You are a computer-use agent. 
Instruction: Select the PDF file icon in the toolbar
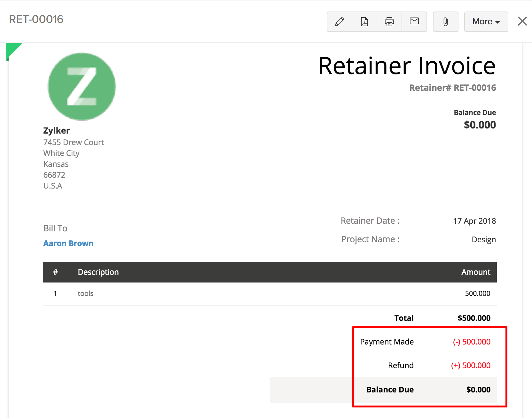click(364, 21)
